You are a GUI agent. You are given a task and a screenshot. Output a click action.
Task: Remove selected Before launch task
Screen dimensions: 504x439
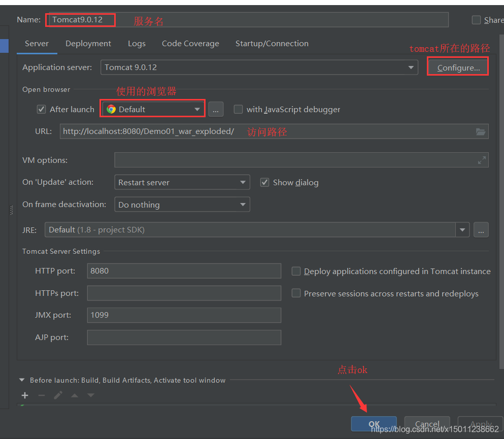click(42, 395)
